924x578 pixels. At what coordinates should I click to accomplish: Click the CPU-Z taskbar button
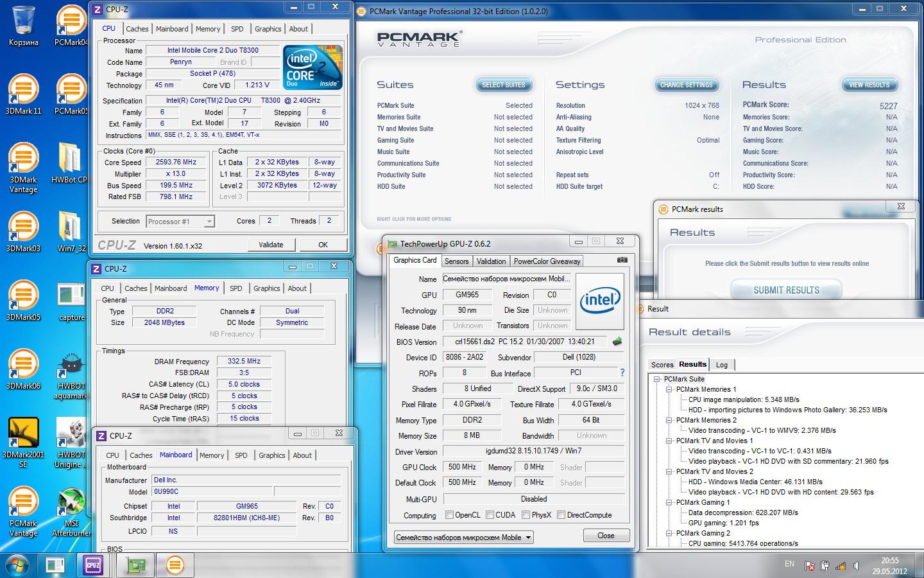point(92,565)
